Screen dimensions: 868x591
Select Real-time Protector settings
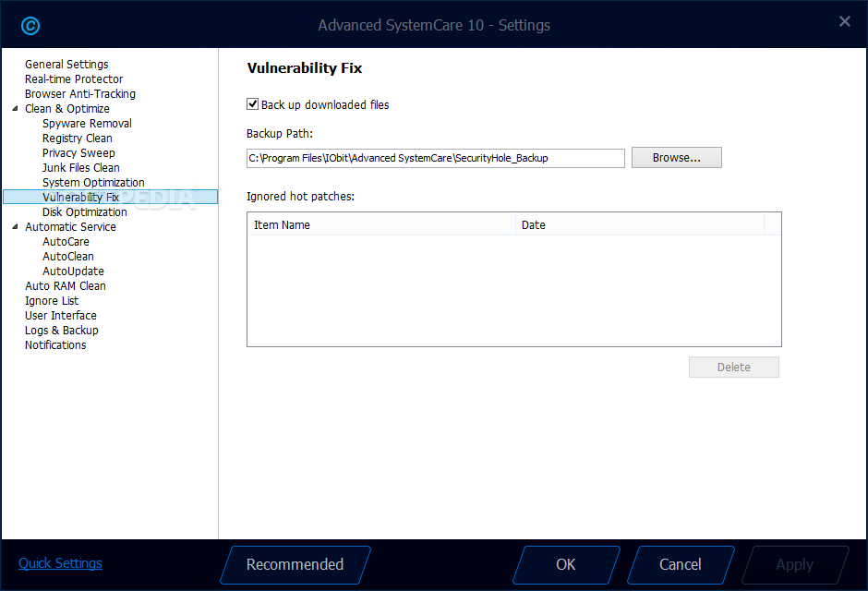coord(74,79)
